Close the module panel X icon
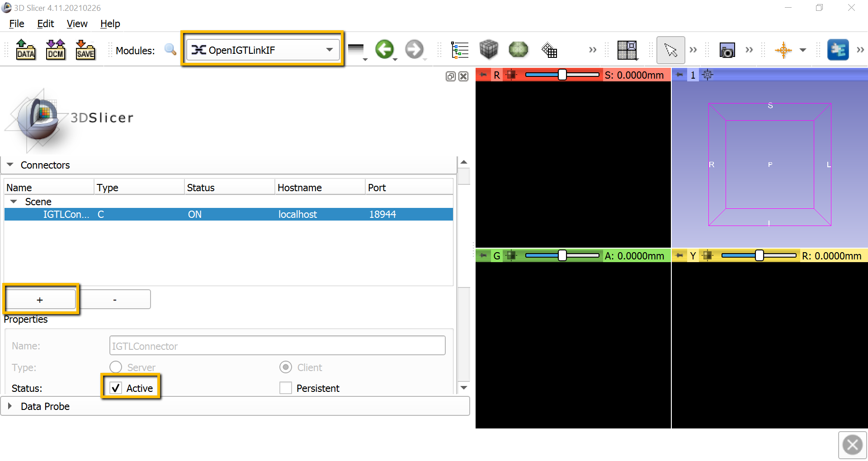This screenshot has width=868, height=461. click(x=463, y=76)
